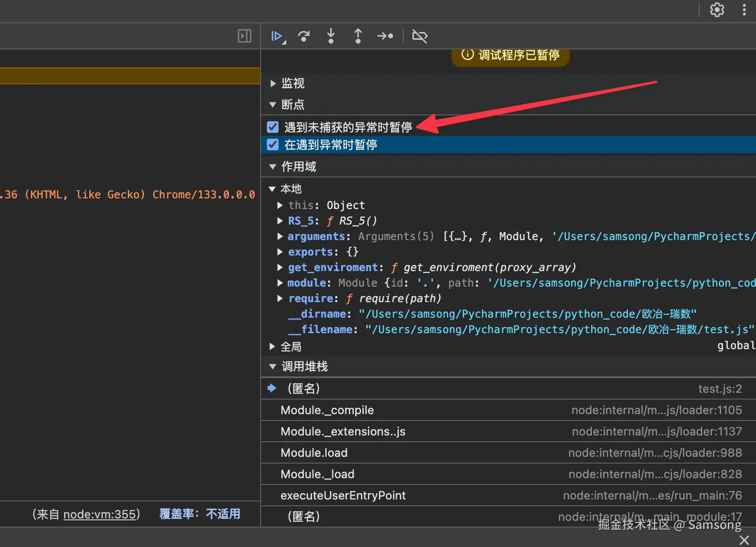756x547 pixels.
Task: Uncheck 遇到未捕获的异常时暂停 checkbox
Action: 273,127
